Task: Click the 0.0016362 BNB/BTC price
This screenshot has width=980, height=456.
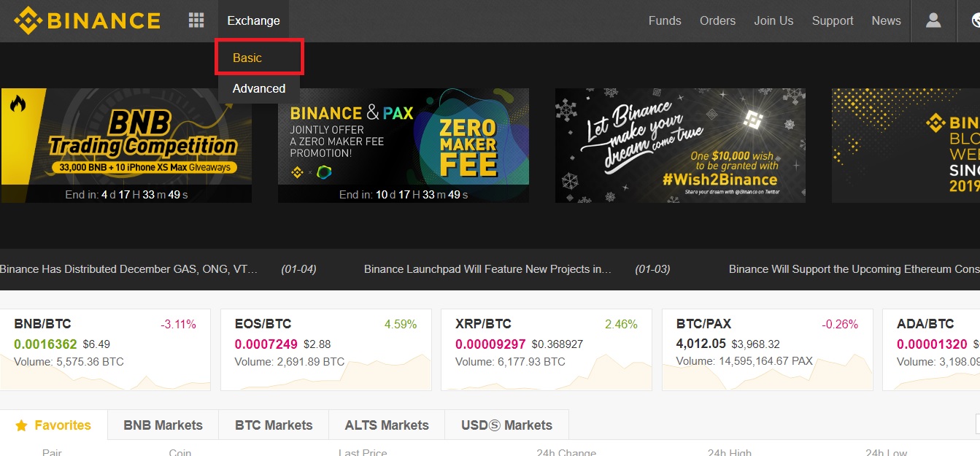Action: pos(45,344)
